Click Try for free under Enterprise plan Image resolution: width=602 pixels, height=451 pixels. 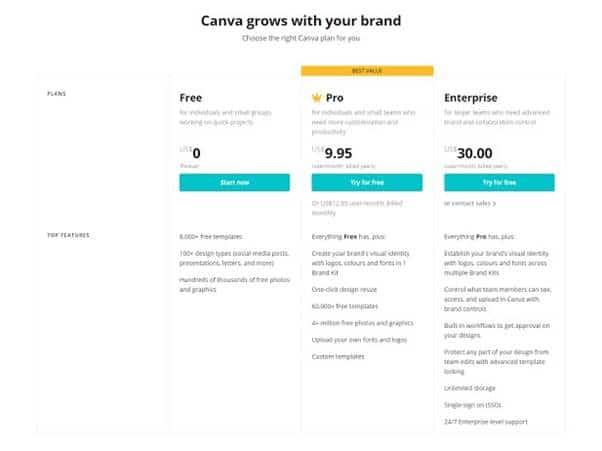tap(499, 182)
